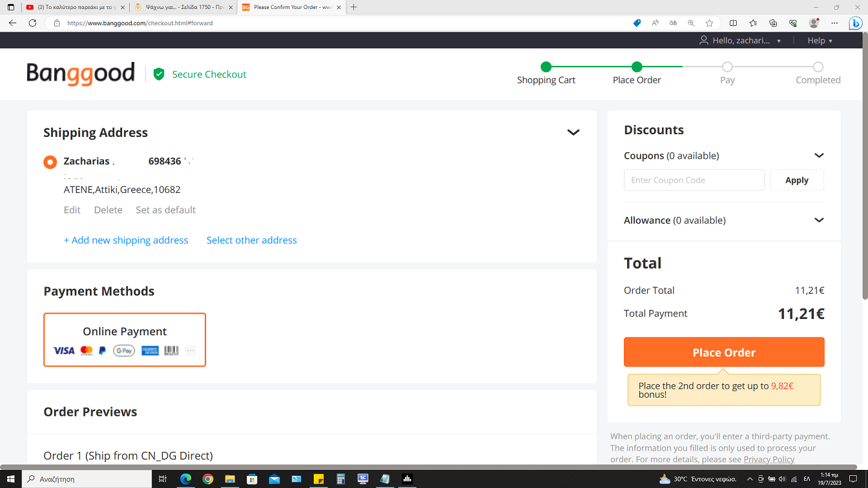Viewport: 868px width, 488px height.
Task: Reload the page with the refresh icon
Action: tap(32, 23)
